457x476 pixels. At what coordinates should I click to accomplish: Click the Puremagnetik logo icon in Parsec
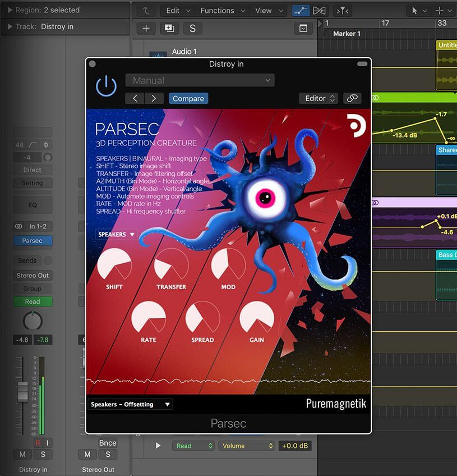click(357, 125)
